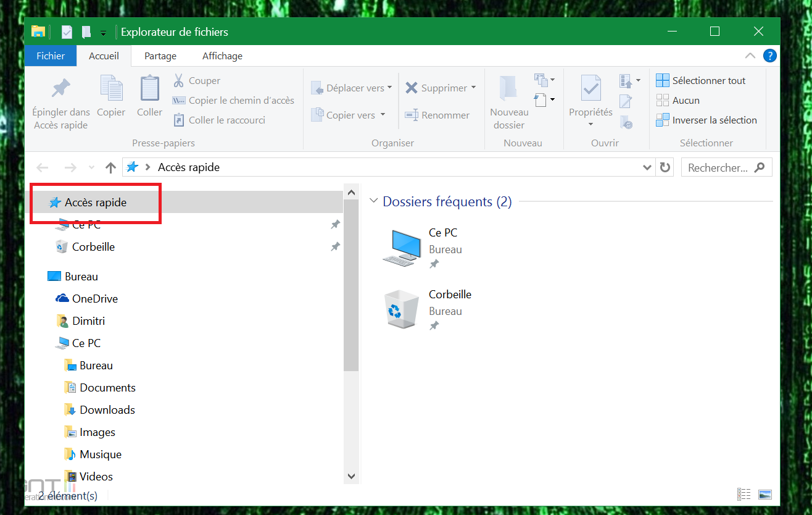Choose Coller le raccourci
Screen dimensions: 812x515
click(219, 120)
